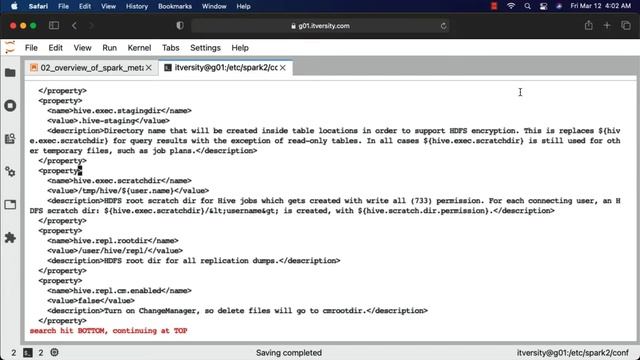640x360 pixels.
Task: Open Safari's Window menu in macOS menu bar
Action: (214, 6)
